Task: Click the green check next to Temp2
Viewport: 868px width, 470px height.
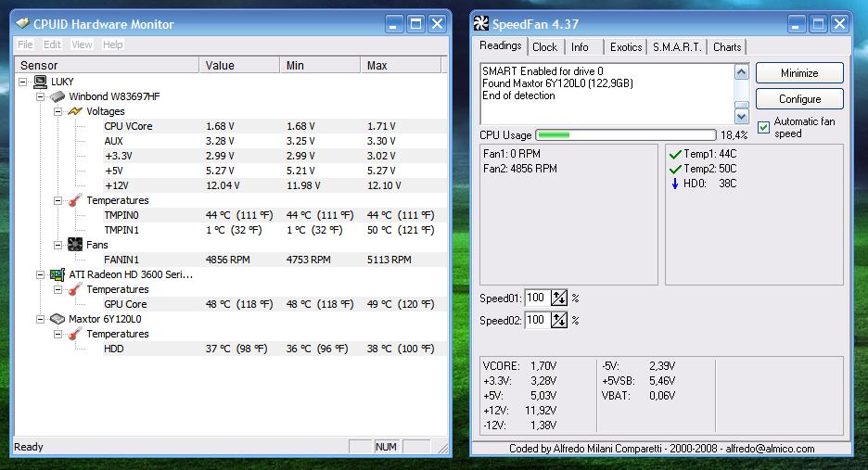Action: tap(675, 169)
